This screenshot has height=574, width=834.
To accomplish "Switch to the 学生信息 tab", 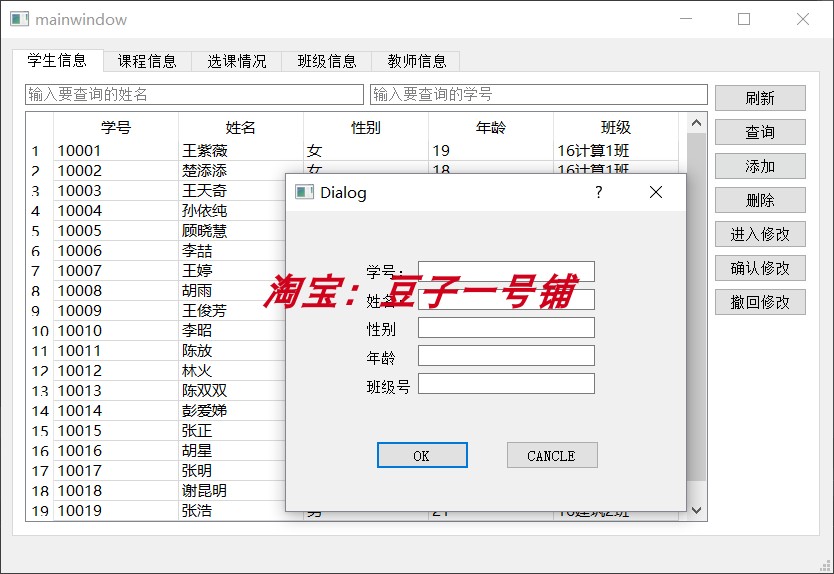I will click(57, 61).
